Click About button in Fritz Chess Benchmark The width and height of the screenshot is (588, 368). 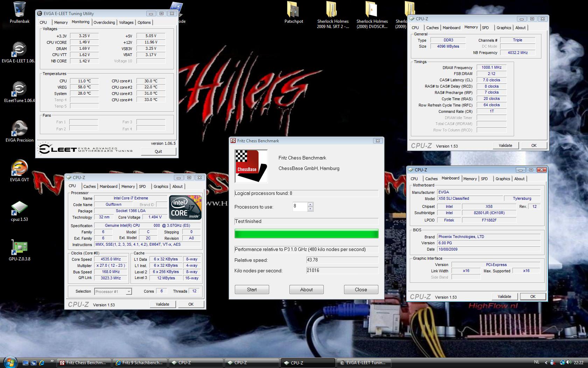[307, 289]
